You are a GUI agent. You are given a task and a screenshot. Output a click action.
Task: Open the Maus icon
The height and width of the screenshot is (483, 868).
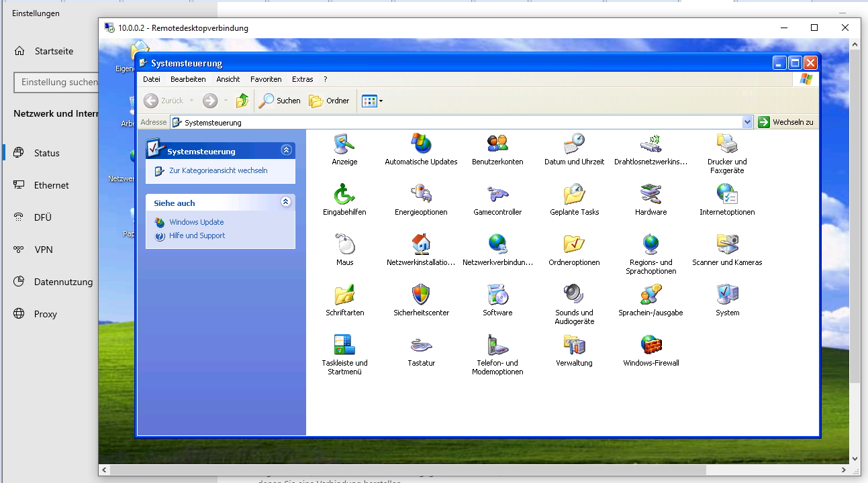(344, 244)
